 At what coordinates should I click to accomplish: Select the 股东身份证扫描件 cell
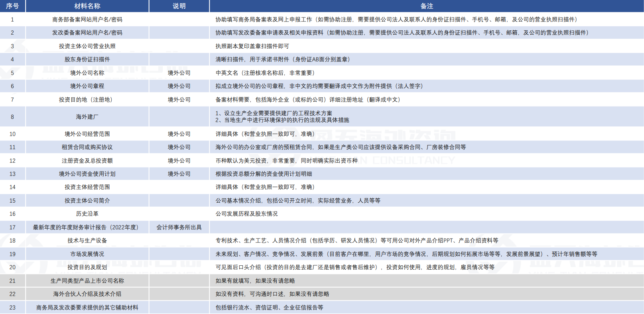[x=87, y=59]
